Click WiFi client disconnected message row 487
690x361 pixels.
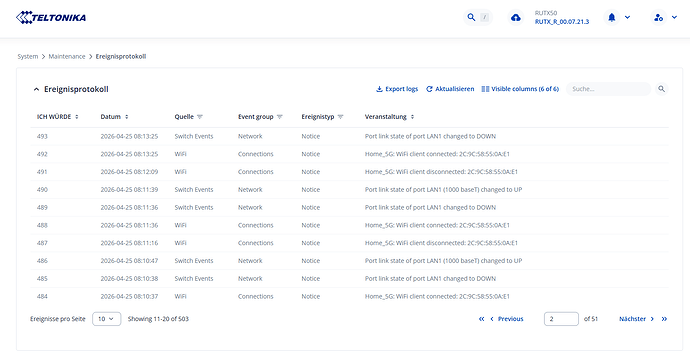pos(441,243)
